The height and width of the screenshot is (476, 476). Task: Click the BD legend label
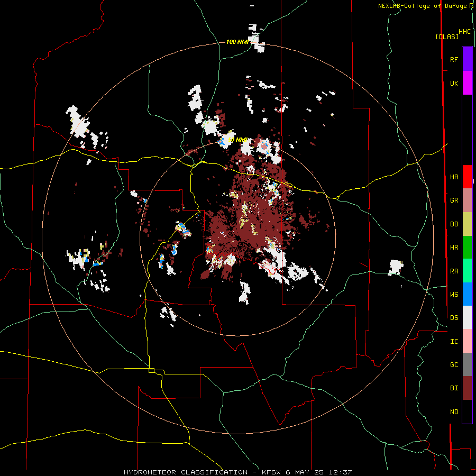(x=454, y=224)
